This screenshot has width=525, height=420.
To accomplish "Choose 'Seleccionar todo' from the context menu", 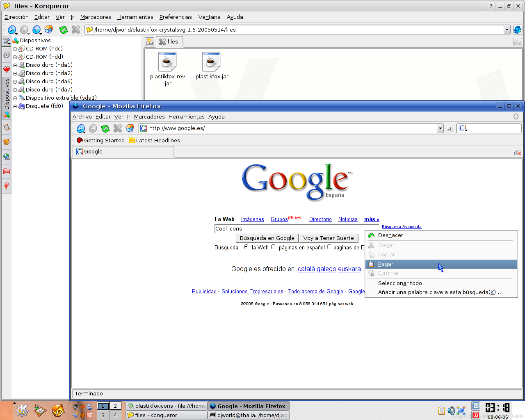I will click(441, 283).
